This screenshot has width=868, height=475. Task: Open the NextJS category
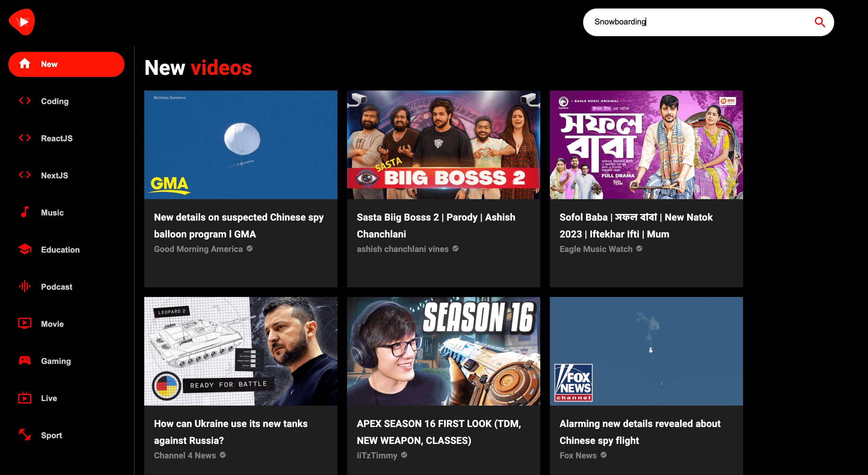point(66,176)
